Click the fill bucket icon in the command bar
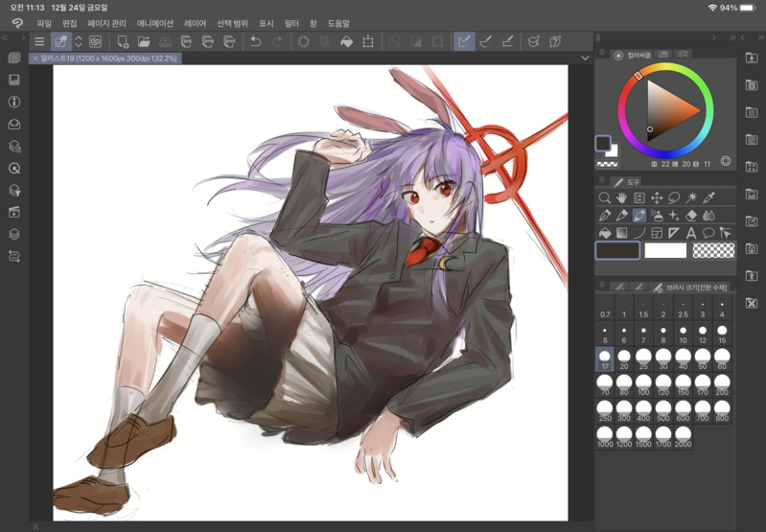The width and height of the screenshot is (766, 532). pyautogui.click(x=346, y=41)
